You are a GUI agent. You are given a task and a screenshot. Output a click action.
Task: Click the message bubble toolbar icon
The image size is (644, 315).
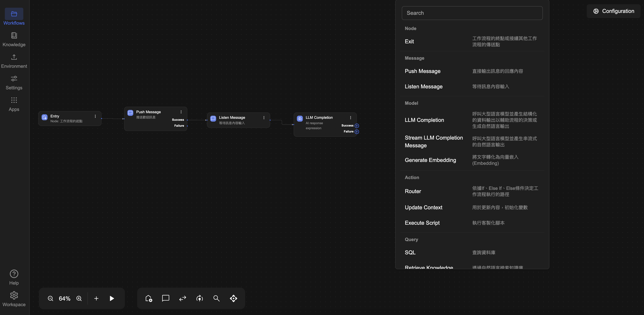[166, 298]
